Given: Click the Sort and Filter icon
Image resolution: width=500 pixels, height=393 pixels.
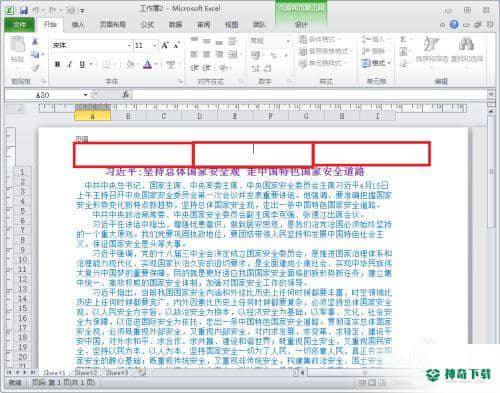Looking at the screenshot, I should pos(431,44).
